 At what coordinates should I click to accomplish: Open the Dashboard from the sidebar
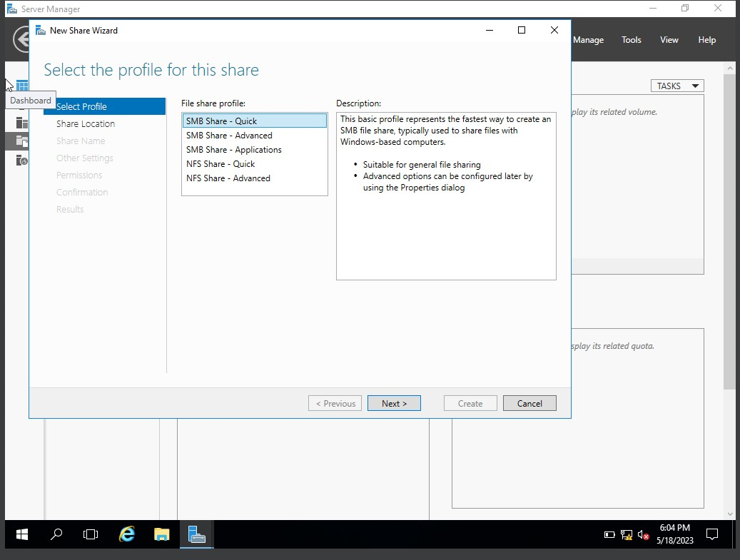(x=22, y=85)
